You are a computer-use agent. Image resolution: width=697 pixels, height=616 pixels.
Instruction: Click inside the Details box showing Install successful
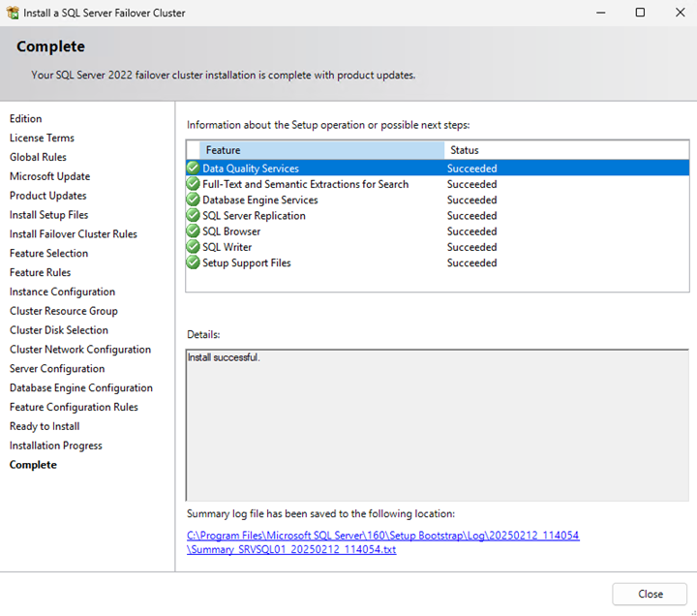click(438, 425)
